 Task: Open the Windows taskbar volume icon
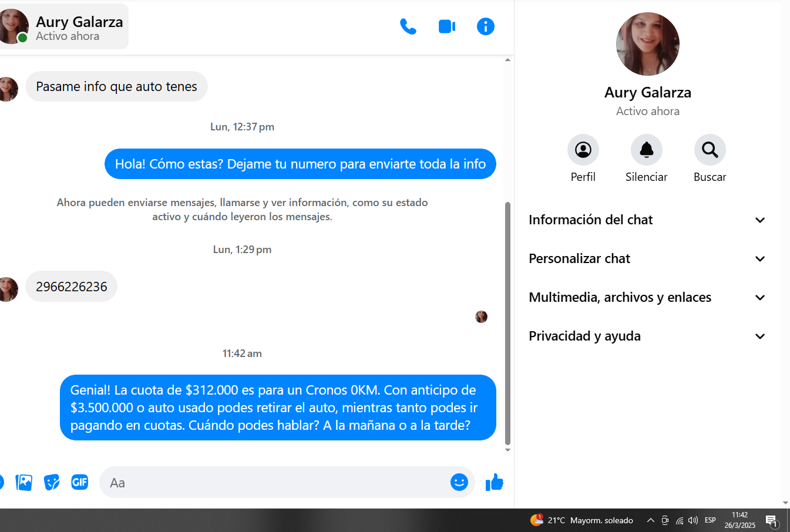click(x=693, y=520)
